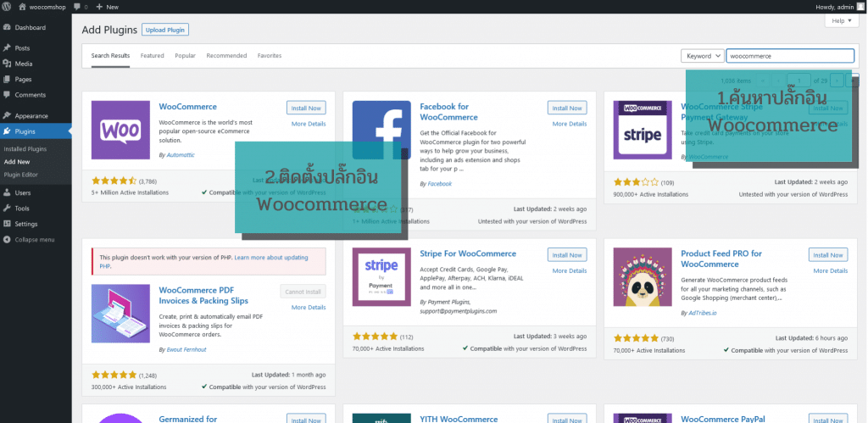Open More Details for Stripe For WooCommerce
The width and height of the screenshot is (868, 423).
pyautogui.click(x=570, y=270)
